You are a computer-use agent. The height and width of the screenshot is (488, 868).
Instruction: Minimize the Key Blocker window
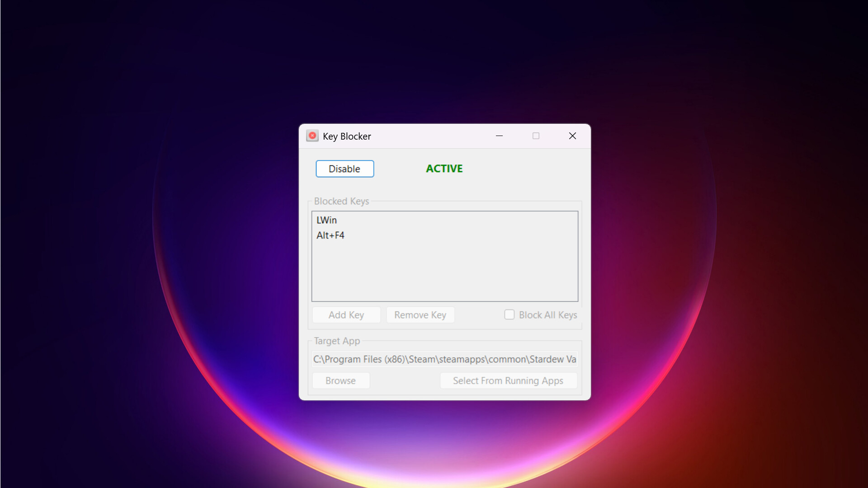pyautogui.click(x=500, y=136)
